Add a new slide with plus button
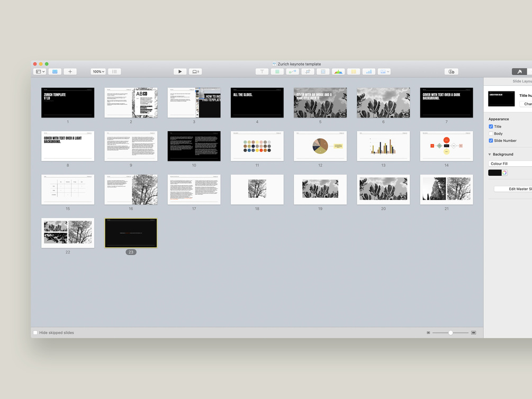Image resolution: width=532 pixels, height=399 pixels. pos(70,71)
